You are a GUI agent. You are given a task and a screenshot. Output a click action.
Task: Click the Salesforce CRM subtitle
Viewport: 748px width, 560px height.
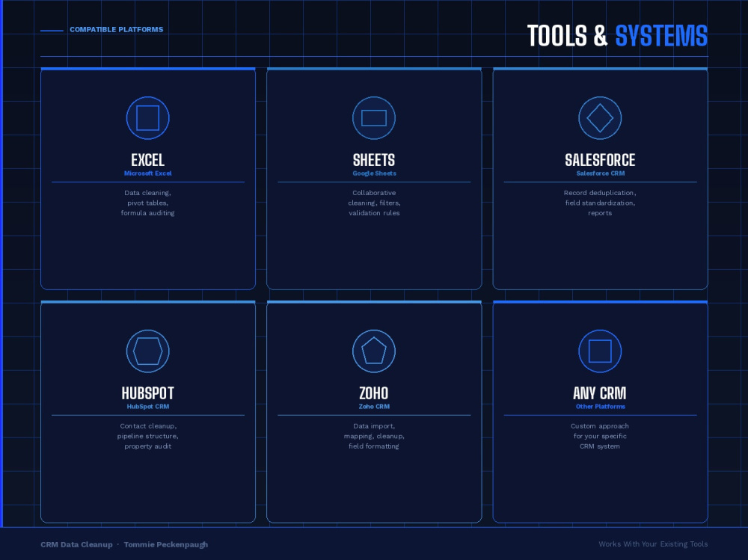pyautogui.click(x=601, y=173)
